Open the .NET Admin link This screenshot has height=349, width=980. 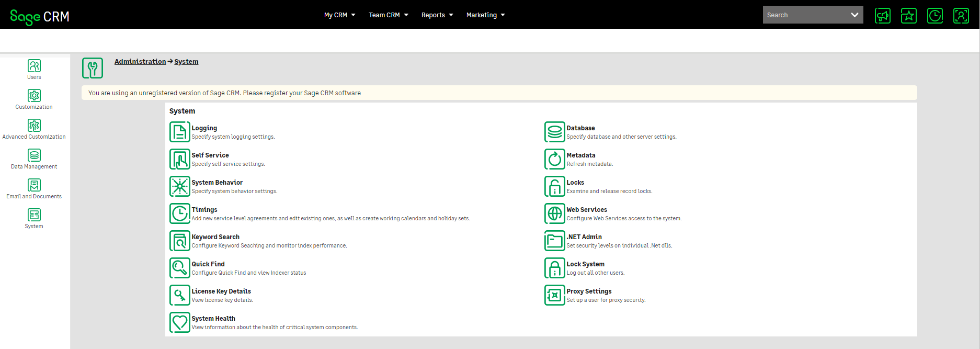(584, 237)
